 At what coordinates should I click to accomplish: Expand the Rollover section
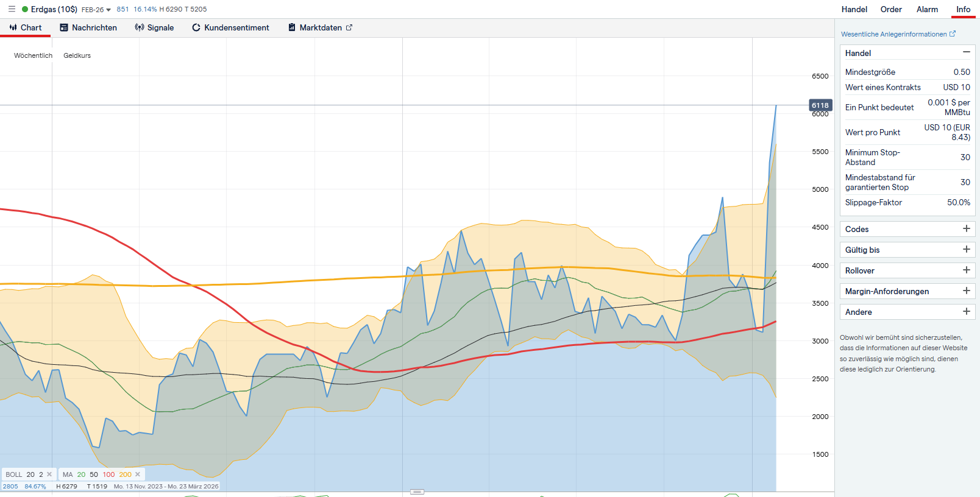[907, 270]
